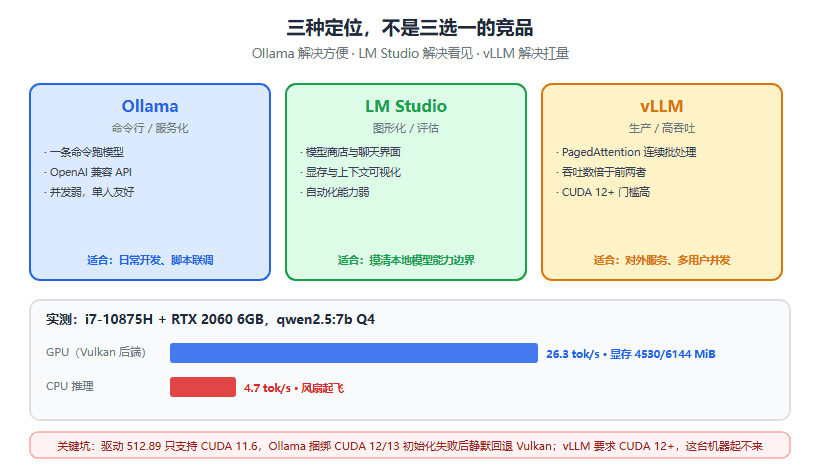Click the 命令行 / 服务化 label
The image size is (820, 470).
point(150,128)
